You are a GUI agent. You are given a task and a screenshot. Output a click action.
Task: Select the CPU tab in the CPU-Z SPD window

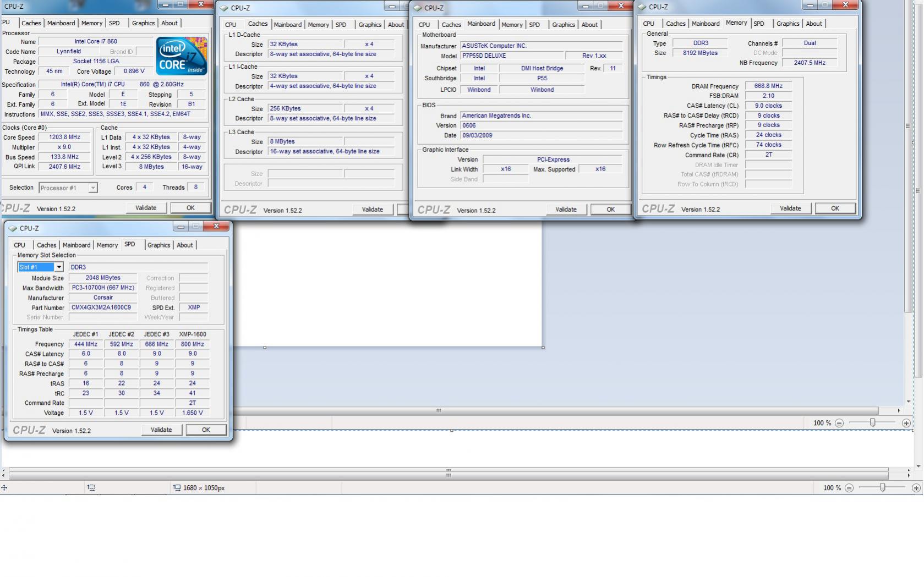[19, 245]
